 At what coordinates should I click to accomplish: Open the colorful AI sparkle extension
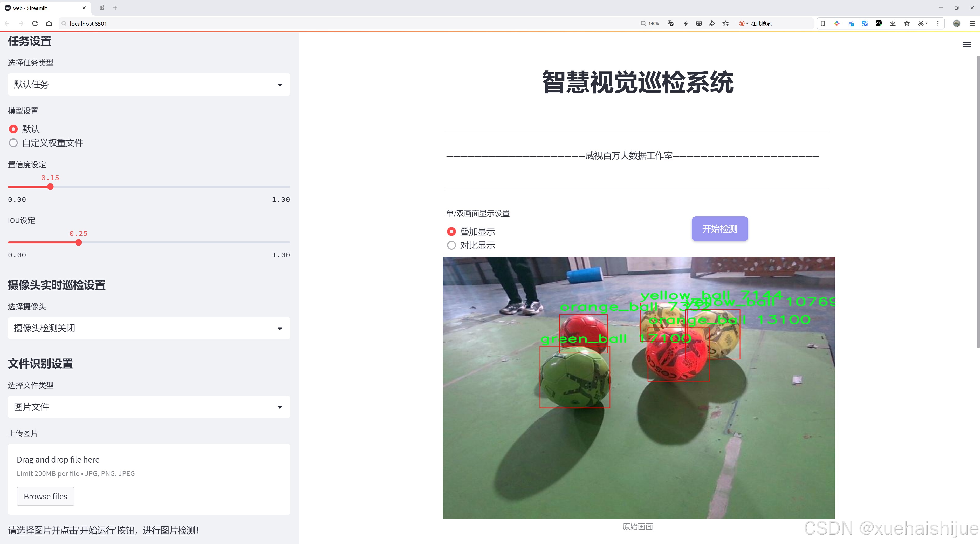[837, 23]
